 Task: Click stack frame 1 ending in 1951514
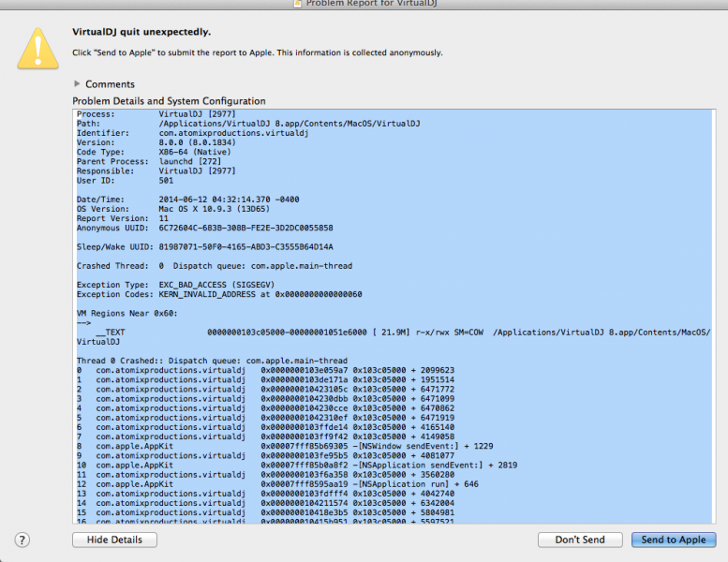coord(265,379)
